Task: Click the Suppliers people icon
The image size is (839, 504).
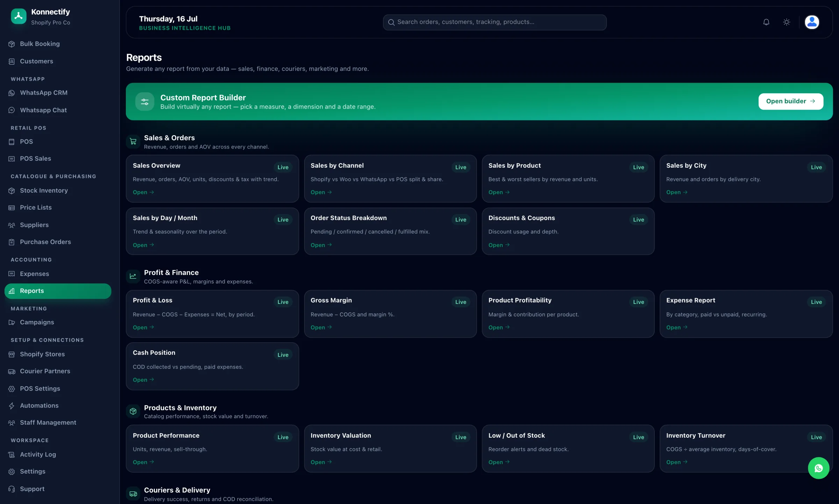Action: 12,225
